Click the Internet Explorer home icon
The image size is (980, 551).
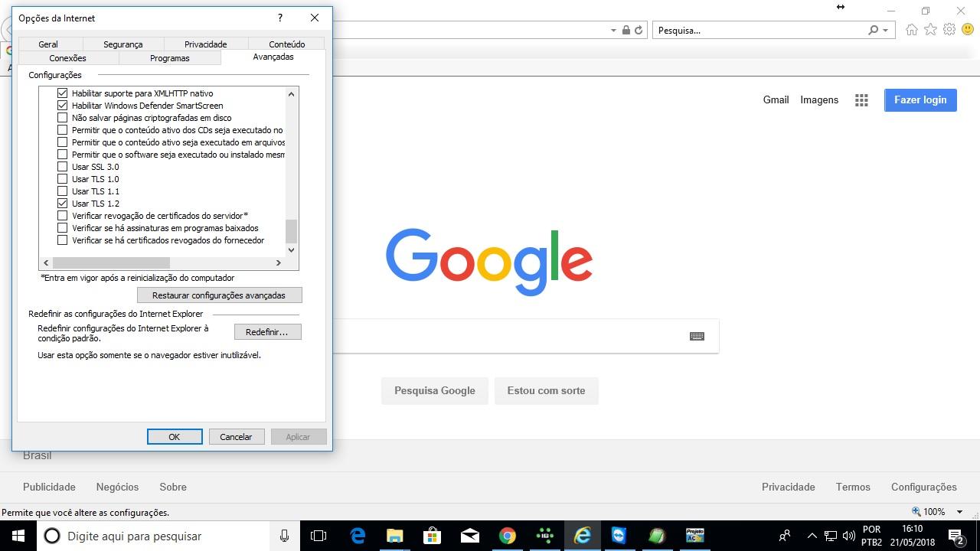point(911,30)
